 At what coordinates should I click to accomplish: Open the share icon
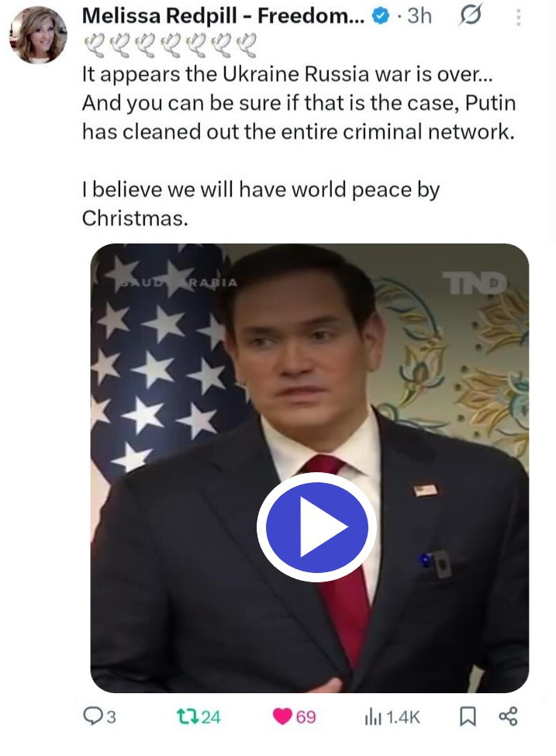click(x=508, y=716)
